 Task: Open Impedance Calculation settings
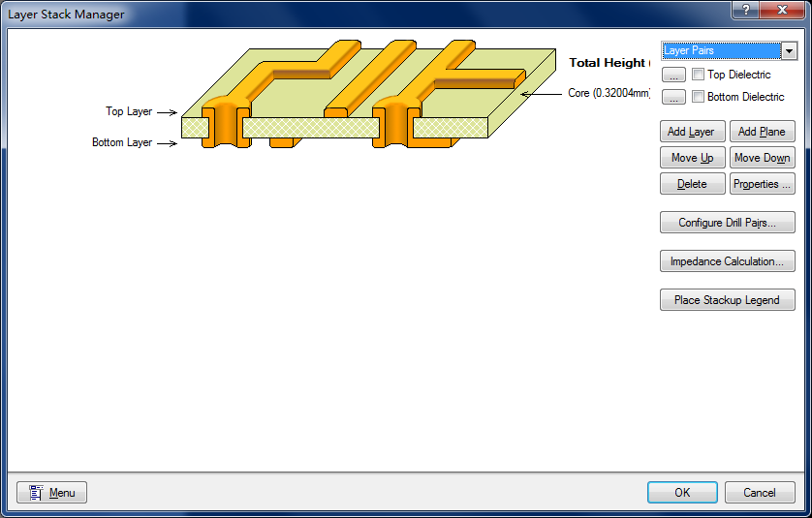pyautogui.click(x=727, y=261)
